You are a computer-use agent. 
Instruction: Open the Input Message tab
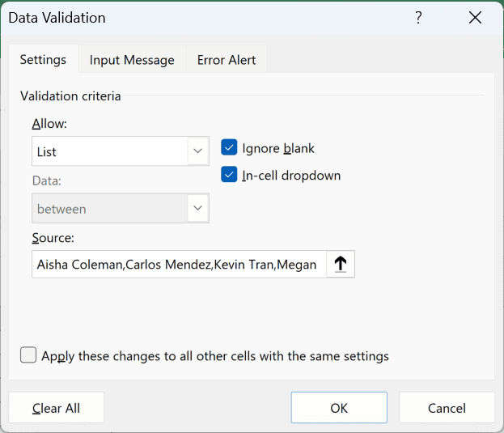[x=132, y=60]
